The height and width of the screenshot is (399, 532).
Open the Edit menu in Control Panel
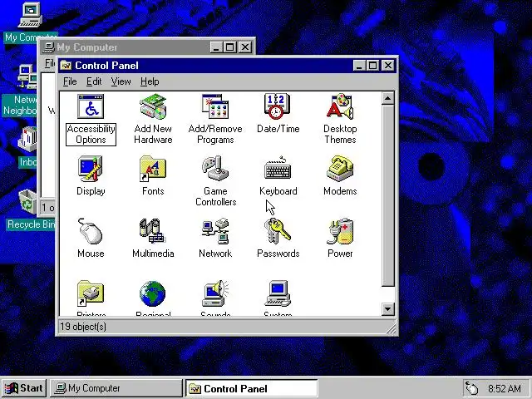coord(94,81)
